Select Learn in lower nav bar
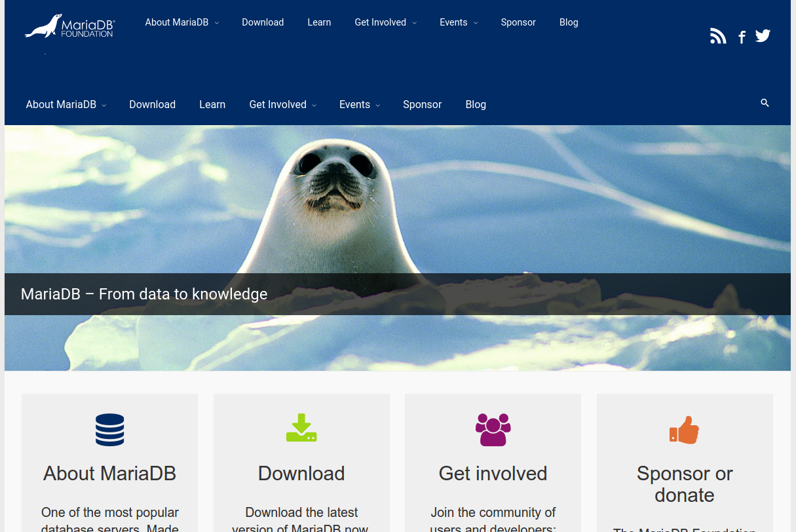796x532 pixels. [212, 105]
